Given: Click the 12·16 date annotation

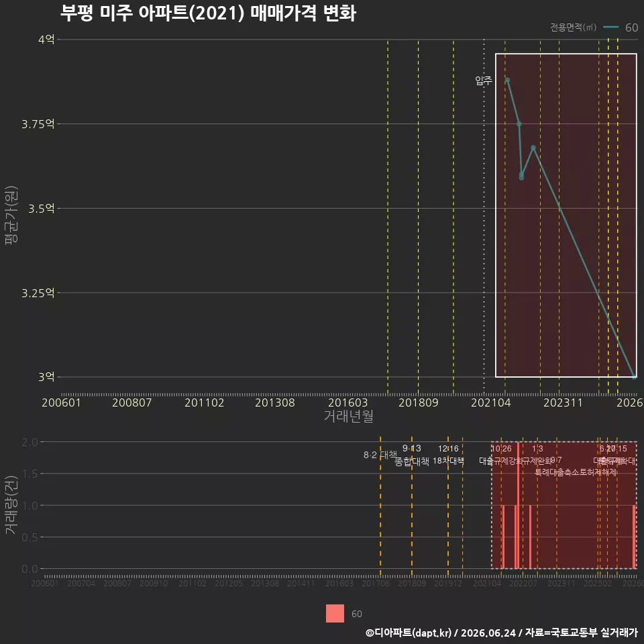Looking at the screenshot, I should [448, 449].
